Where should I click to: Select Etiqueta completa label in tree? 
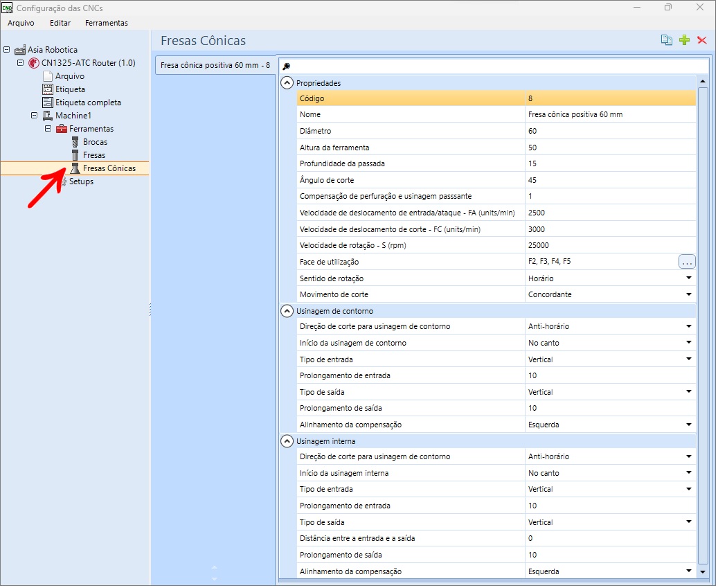(x=89, y=103)
